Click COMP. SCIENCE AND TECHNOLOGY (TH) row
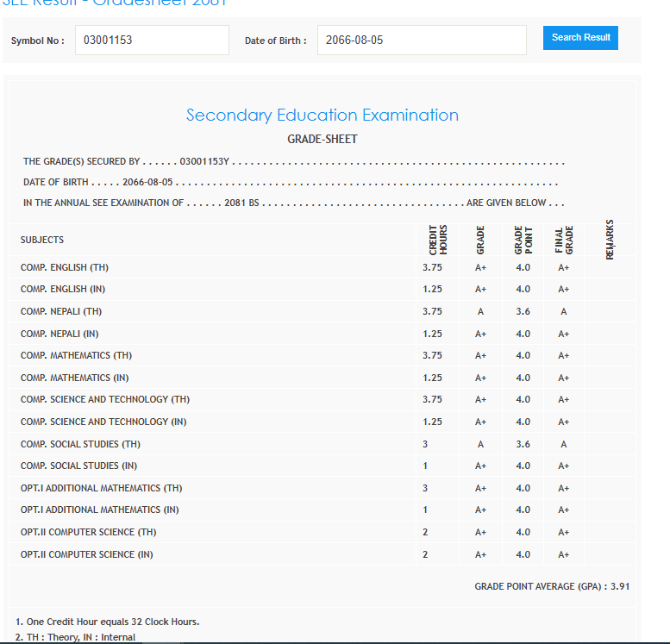This screenshot has width=670, height=644. click(x=105, y=399)
